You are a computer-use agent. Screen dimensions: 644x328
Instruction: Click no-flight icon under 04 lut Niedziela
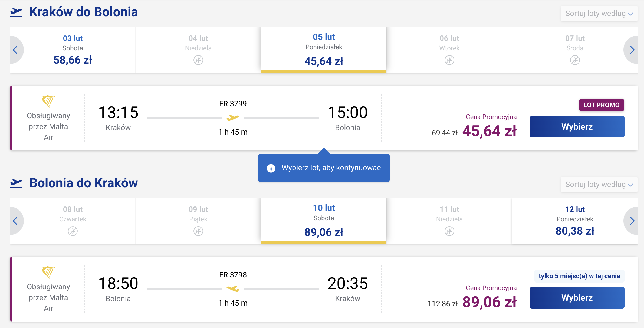coord(198,60)
